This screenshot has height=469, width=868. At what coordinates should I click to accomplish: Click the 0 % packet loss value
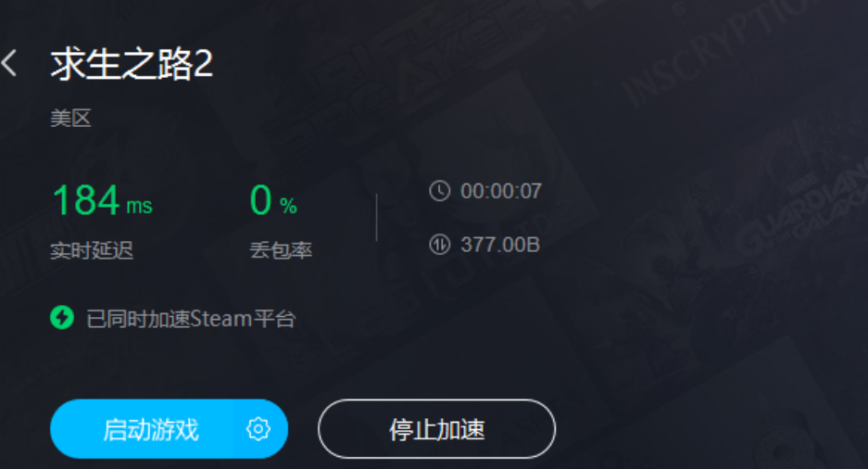[273, 200]
